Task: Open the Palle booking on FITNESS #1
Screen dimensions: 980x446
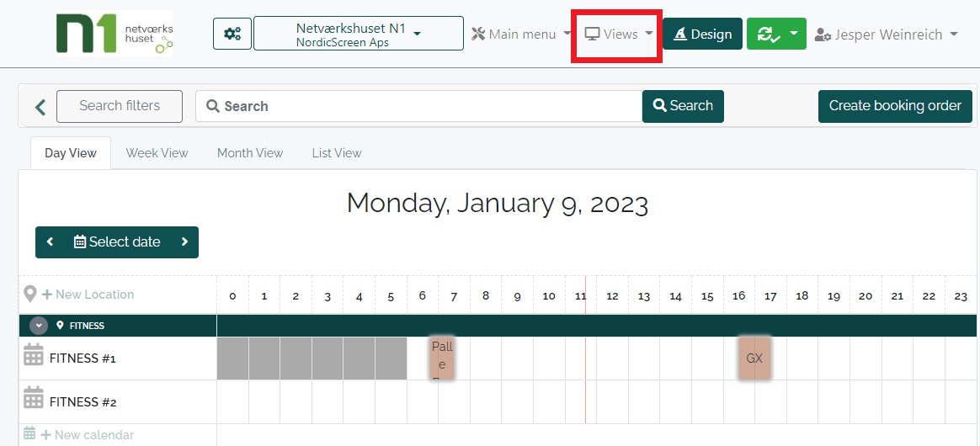Action: coord(442,358)
